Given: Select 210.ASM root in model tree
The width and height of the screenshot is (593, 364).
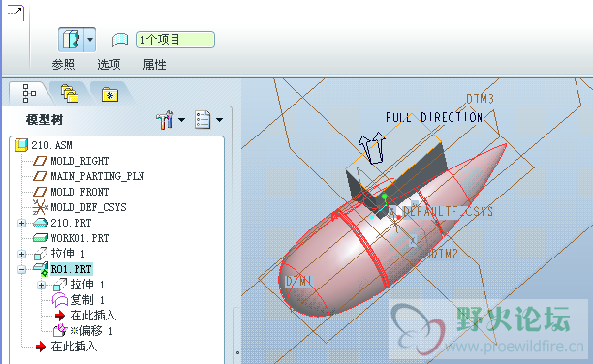Looking at the screenshot, I should (44, 145).
